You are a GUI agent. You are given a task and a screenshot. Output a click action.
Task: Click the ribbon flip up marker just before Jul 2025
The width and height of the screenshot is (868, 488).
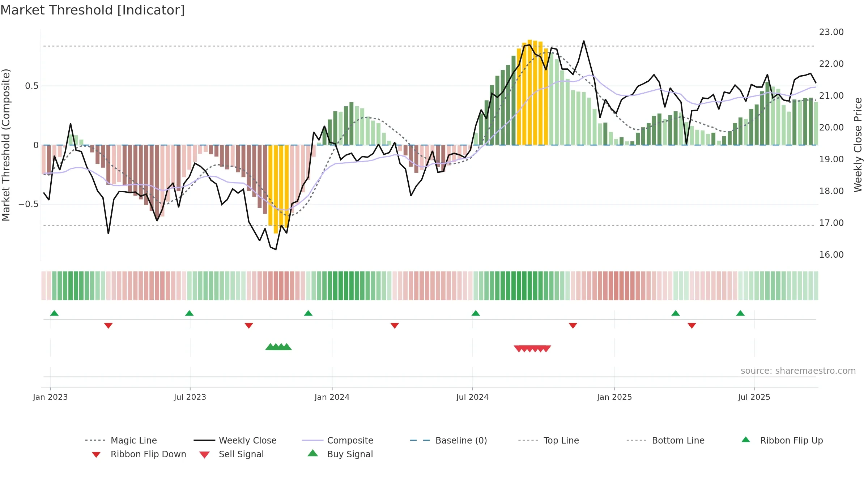[740, 313]
